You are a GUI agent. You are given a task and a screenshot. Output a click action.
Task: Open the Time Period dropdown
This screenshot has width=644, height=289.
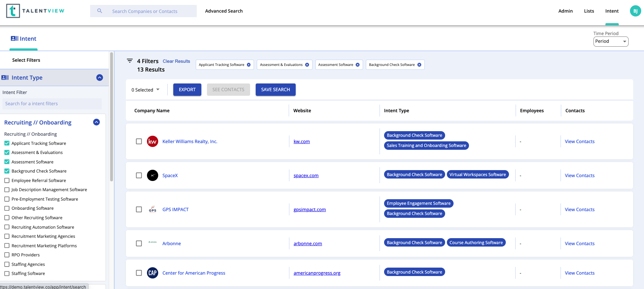point(611,41)
